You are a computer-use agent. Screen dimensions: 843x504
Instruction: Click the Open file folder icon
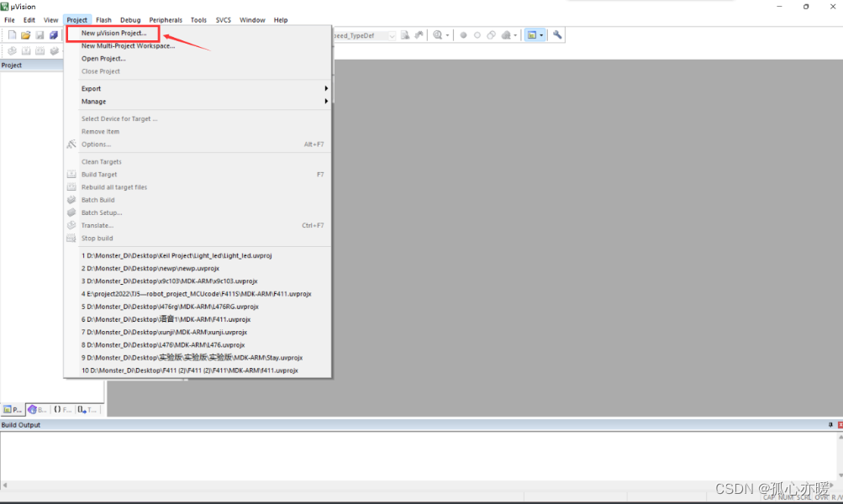(26, 35)
